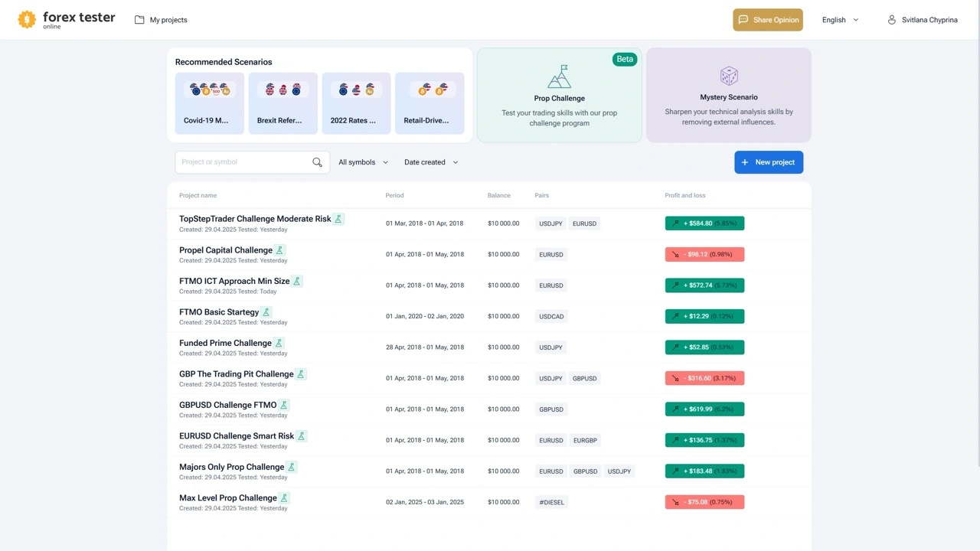This screenshot has width=980, height=551.
Task: Click the flask icon beside Max Level Prop Challenge
Action: click(284, 498)
